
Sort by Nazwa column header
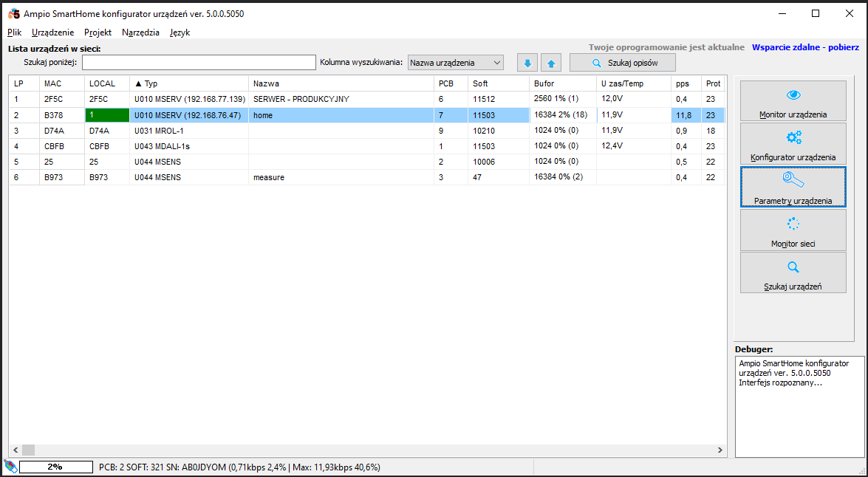(341, 83)
